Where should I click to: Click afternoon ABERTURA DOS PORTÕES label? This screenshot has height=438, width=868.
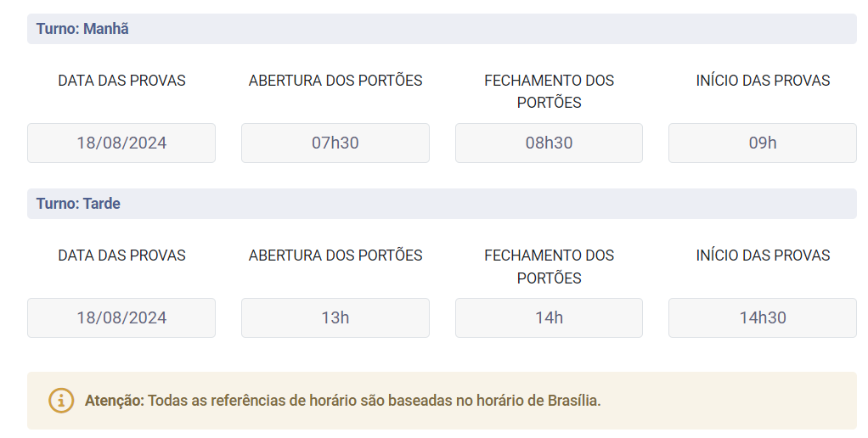tap(335, 255)
